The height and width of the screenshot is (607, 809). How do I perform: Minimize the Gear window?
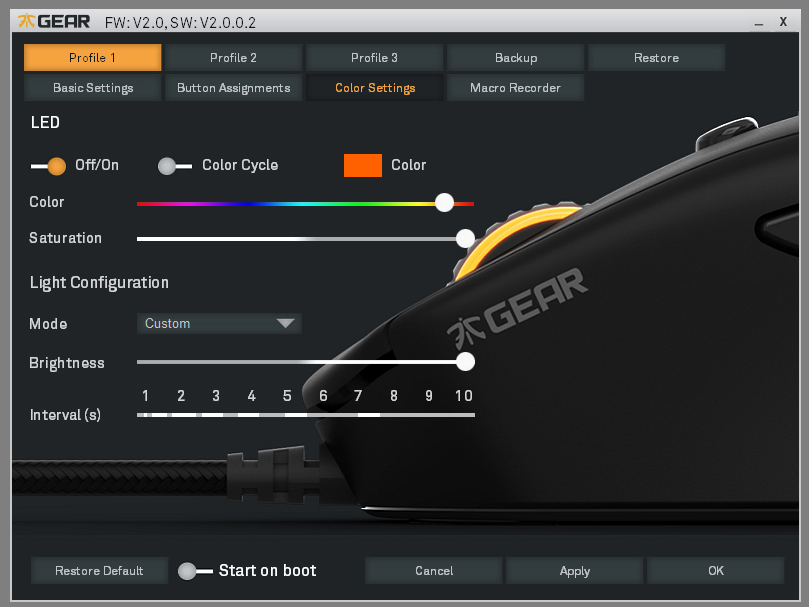tap(758, 23)
